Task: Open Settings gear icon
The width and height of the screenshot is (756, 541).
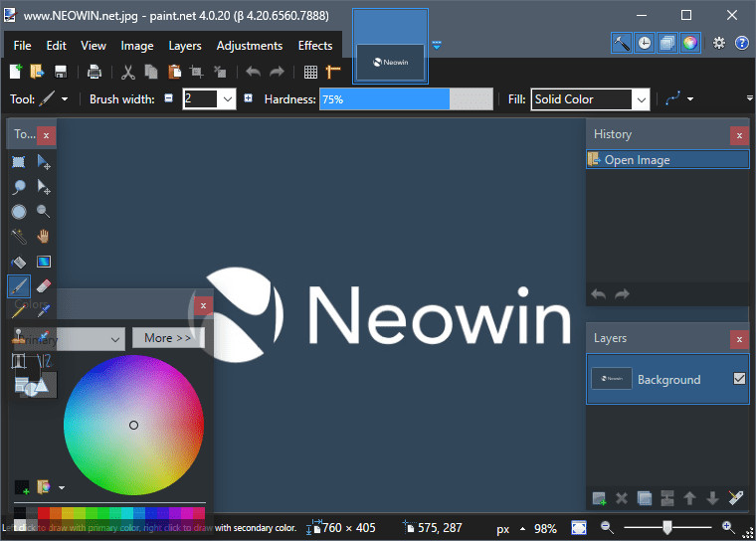Action: (719, 44)
